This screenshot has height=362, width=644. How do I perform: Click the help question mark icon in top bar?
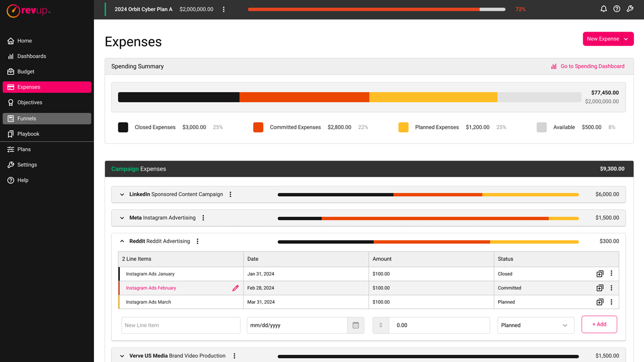click(x=617, y=9)
